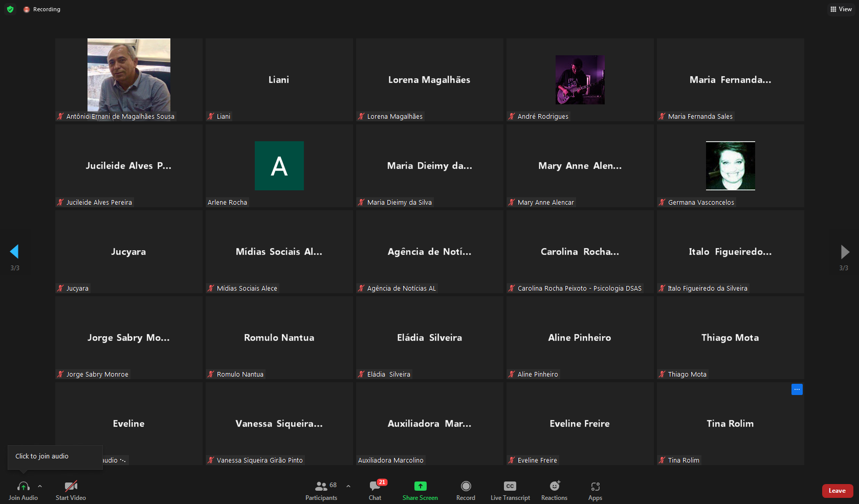This screenshot has width=859, height=504.
Task: Open the Participants list
Action: click(321, 490)
